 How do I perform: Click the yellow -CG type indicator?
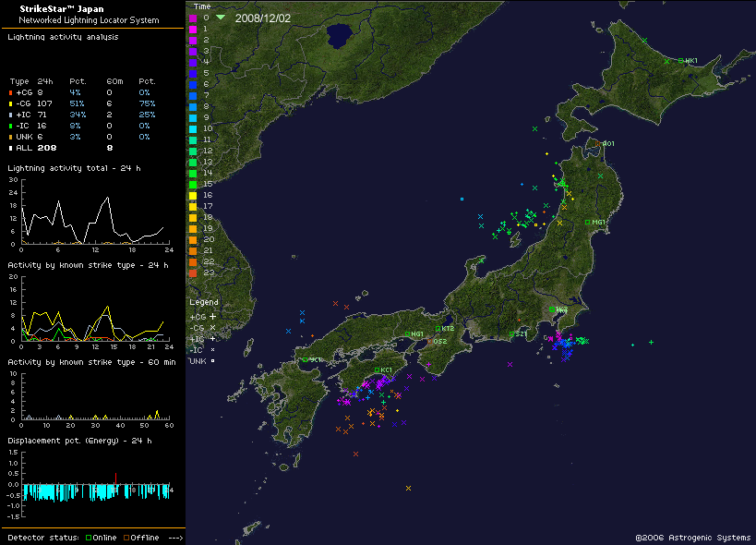[x=11, y=103]
